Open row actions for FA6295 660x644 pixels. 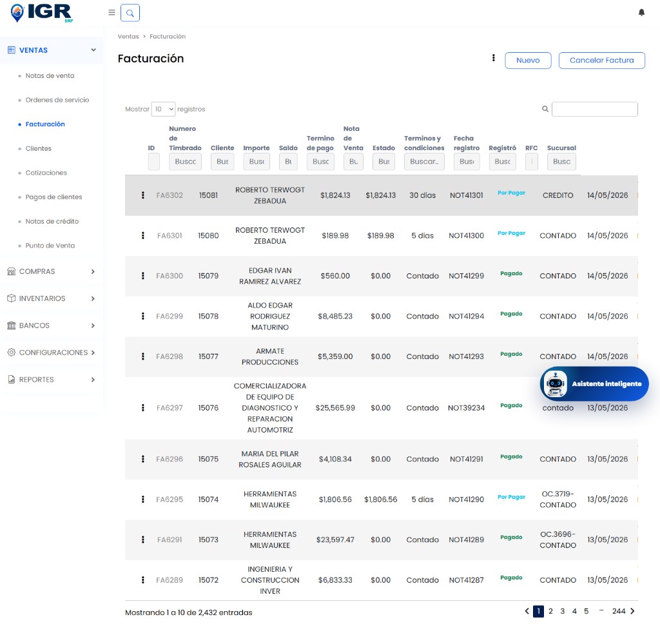(143, 499)
